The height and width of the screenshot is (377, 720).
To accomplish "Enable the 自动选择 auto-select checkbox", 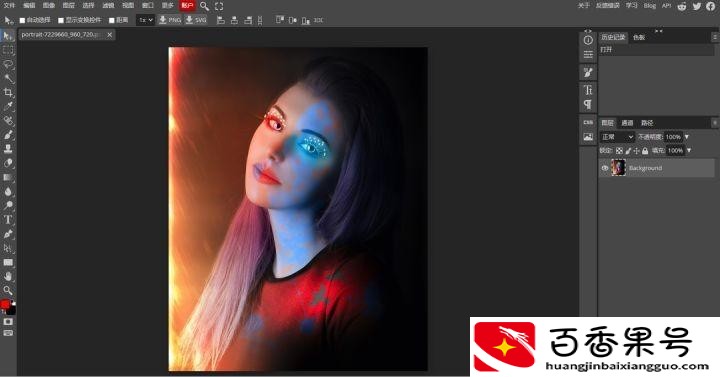I will (x=22, y=20).
